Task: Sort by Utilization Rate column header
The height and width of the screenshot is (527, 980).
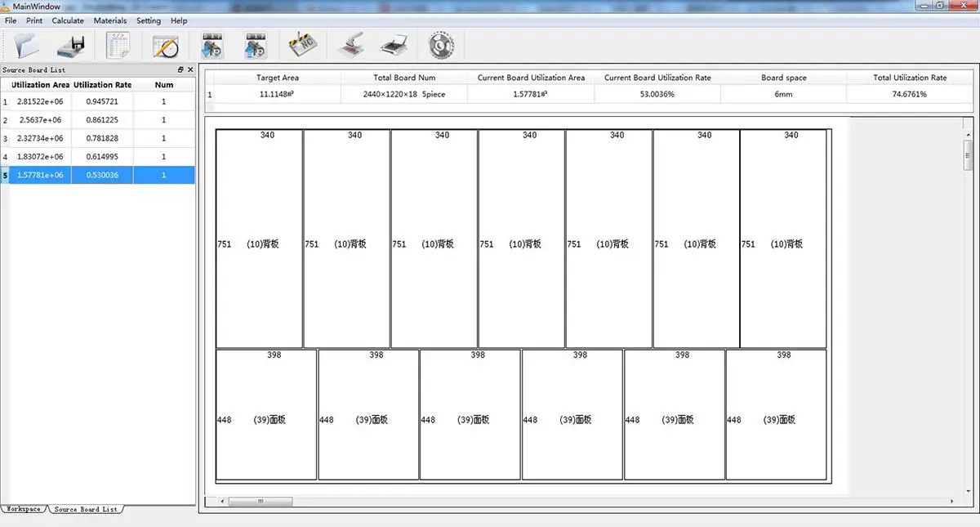Action: [x=102, y=85]
